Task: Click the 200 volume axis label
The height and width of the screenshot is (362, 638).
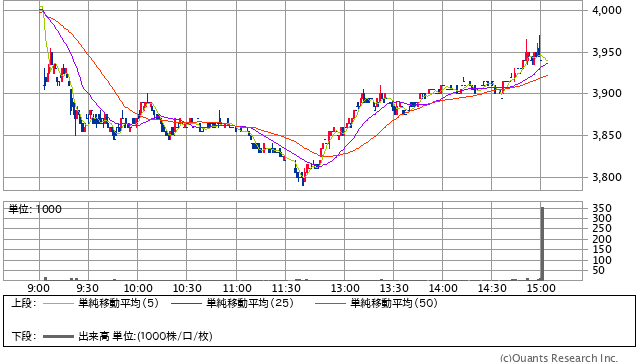Action: pos(602,239)
